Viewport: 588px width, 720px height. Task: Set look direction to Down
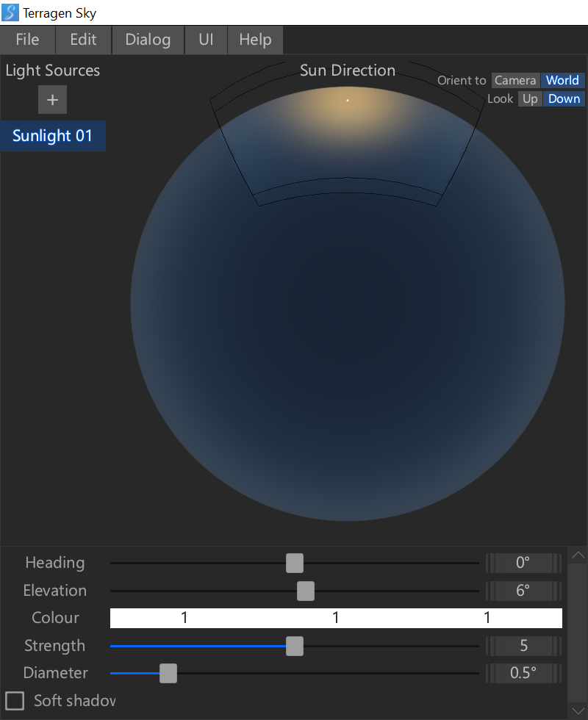coord(564,99)
